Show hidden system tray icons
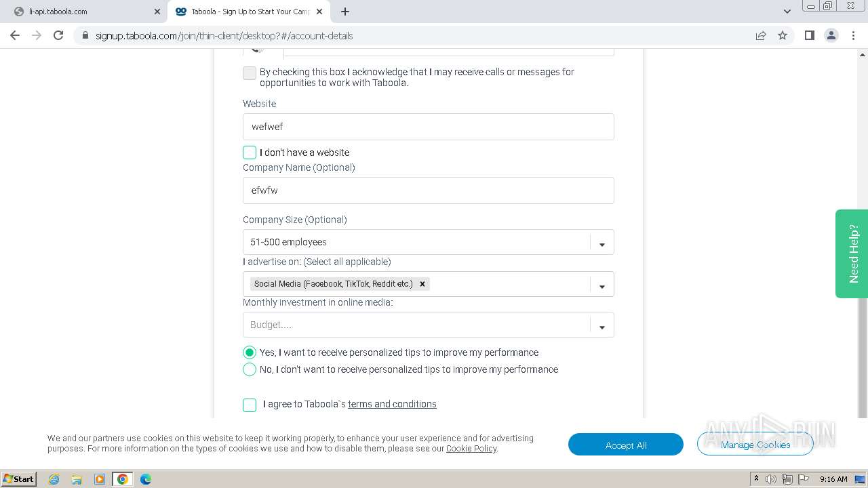The image size is (868, 488). pyautogui.click(x=756, y=479)
